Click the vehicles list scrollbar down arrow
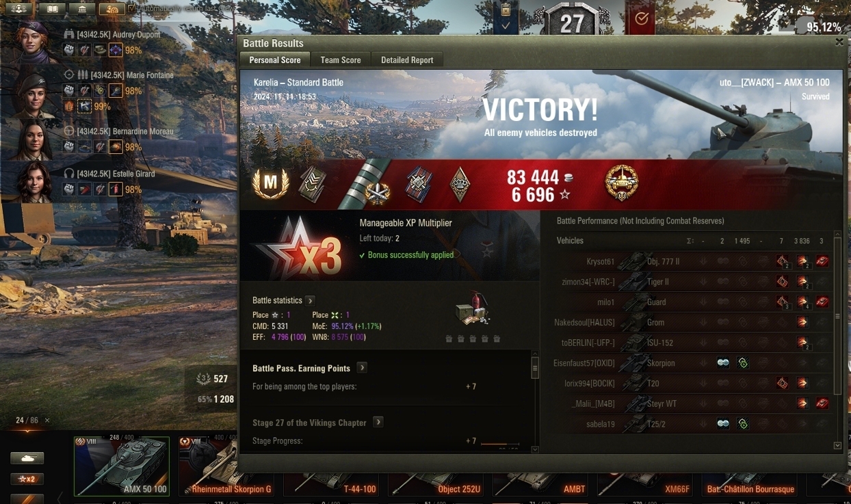The image size is (851, 504). point(838,446)
